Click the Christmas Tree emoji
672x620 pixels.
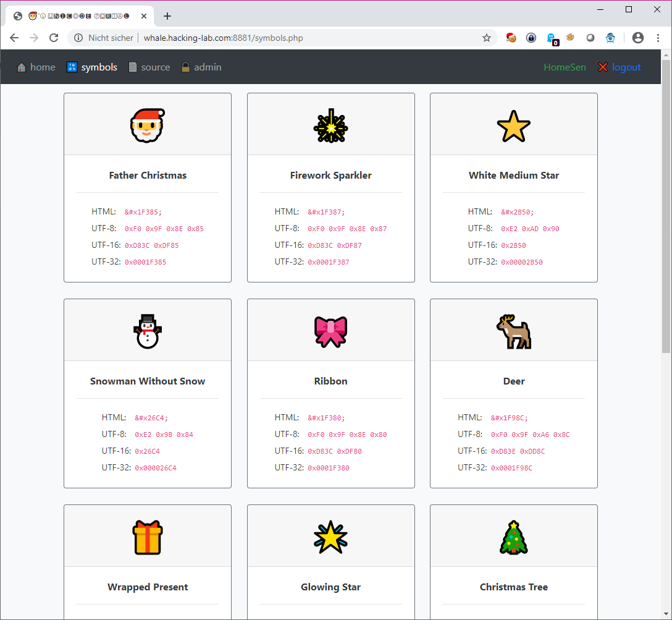pos(513,537)
